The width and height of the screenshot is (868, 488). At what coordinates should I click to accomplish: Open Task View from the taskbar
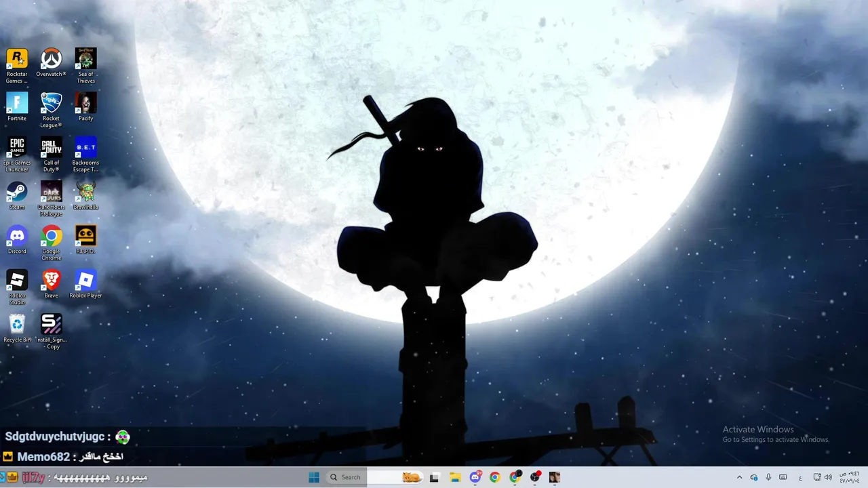(434, 477)
